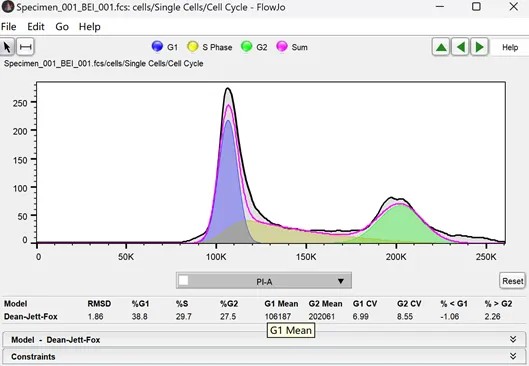
Task: Go to next sample with right arrow
Action: click(x=479, y=47)
